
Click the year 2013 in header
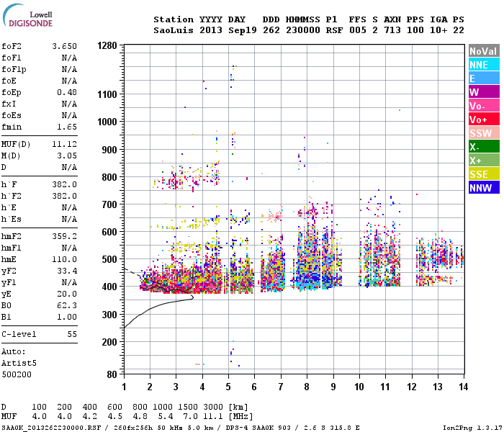(211, 30)
